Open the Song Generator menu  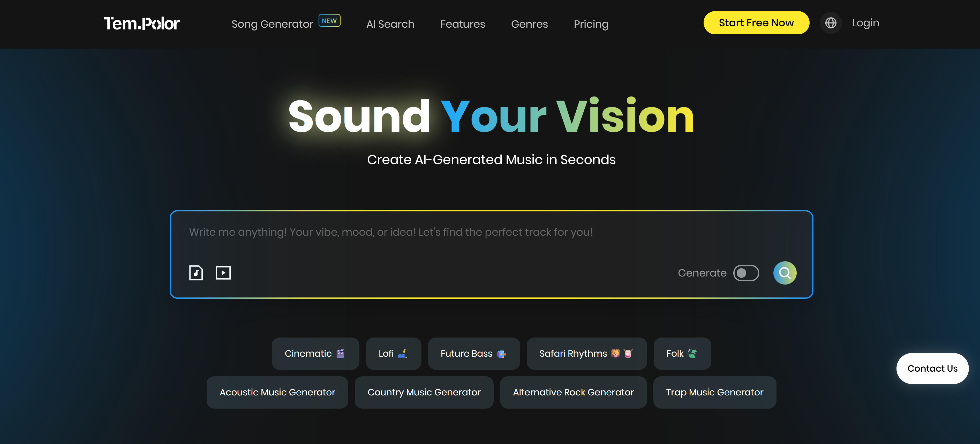pyautogui.click(x=272, y=24)
